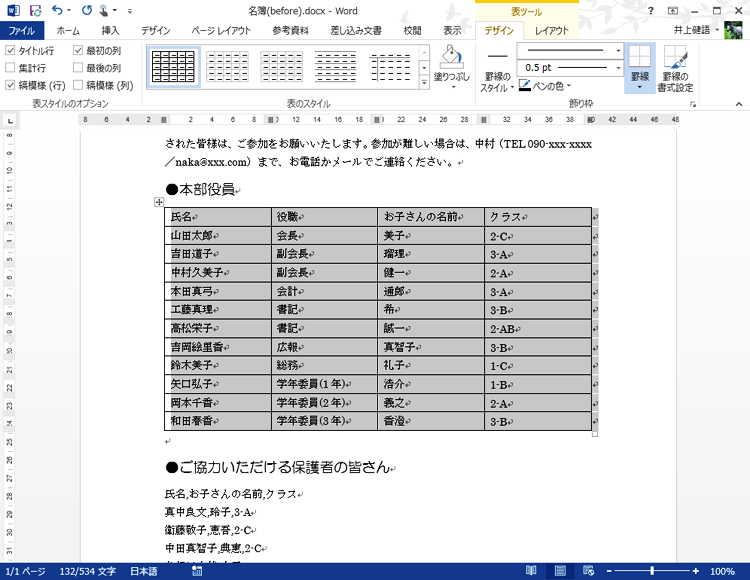
Task: Enable the 最後の列 checkbox
Action: (78, 67)
